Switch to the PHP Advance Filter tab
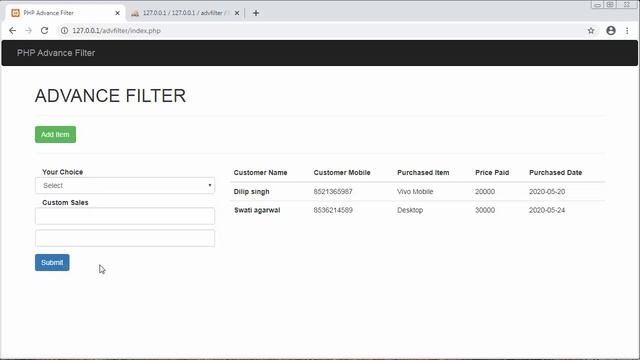The width and height of the screenshot is (640, 360). click(65, 13)
